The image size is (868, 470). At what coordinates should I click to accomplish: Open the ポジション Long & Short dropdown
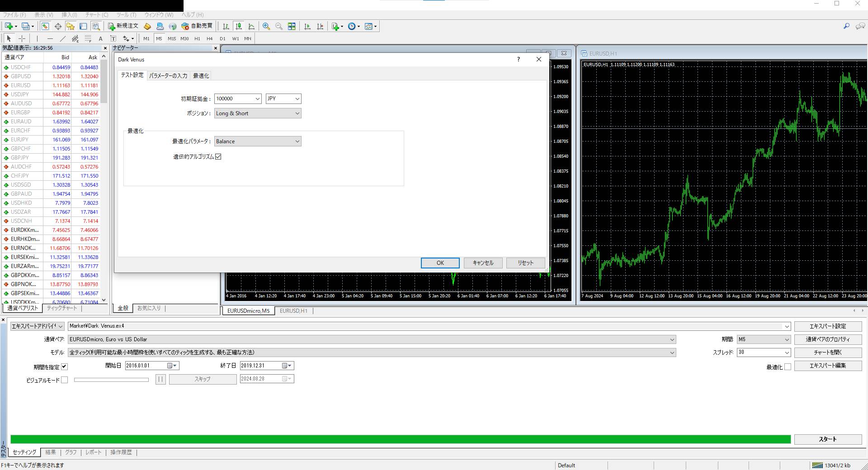pyautogui.click(x=258, y=113)
